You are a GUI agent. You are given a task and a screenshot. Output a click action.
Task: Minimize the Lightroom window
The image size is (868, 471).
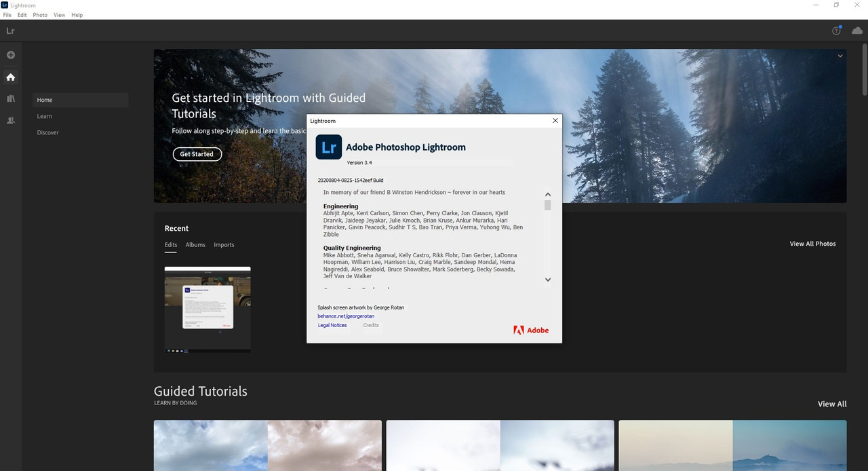[x=814, y=5]
